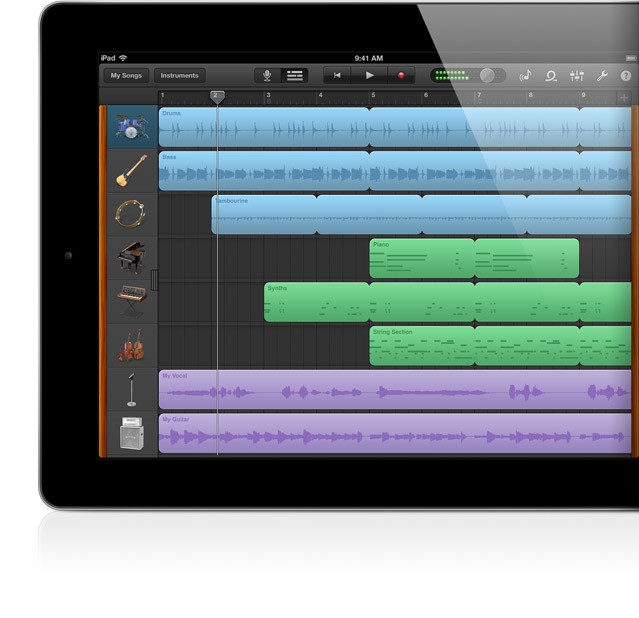Select the vocal microphone track icon
The image size is (639, 618).
click(131, 389)
